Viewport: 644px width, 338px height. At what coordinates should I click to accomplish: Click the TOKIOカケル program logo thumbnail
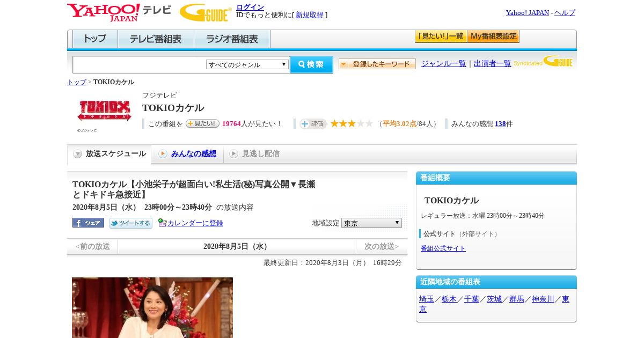(104, 111)
